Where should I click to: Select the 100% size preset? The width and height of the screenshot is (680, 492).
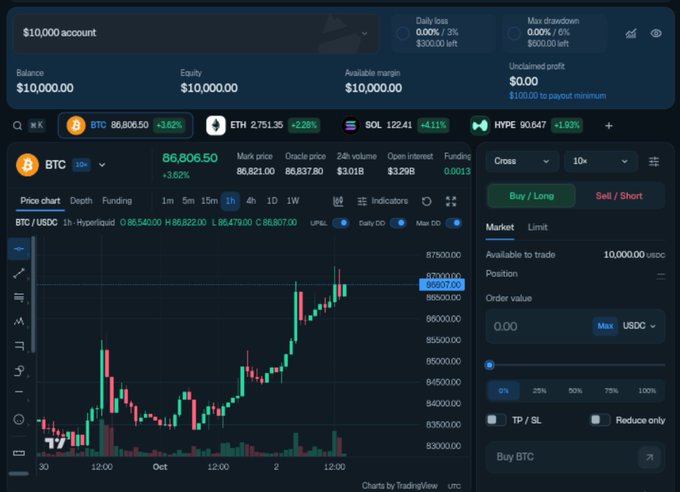click(x=647, y=390)
